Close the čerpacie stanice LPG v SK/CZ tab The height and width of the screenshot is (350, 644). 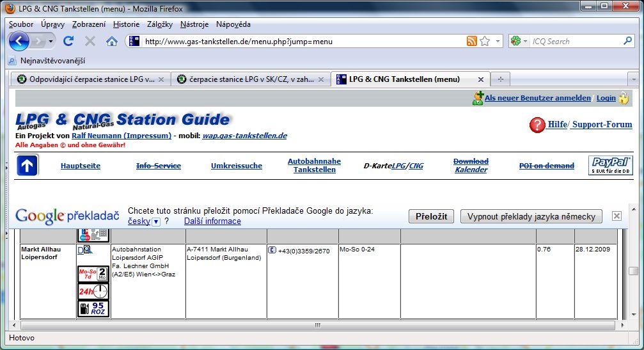(x=321, y=79)
